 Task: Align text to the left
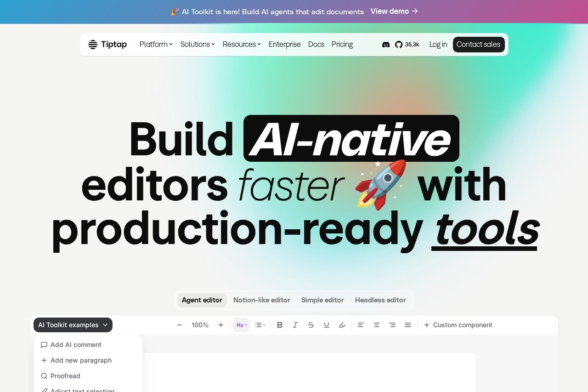(x=361, y=325)
